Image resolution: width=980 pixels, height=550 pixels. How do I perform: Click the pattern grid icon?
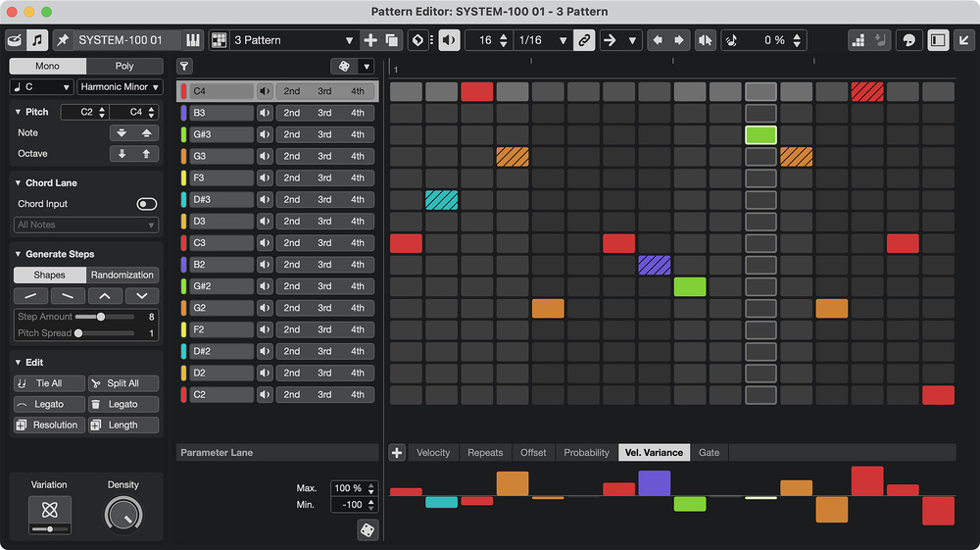point(219,40)
